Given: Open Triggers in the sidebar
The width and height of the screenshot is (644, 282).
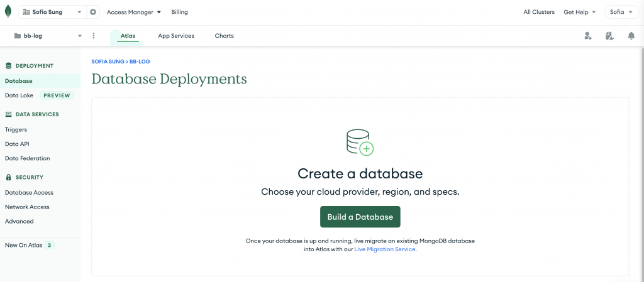Looking at the screenshot, I should (16, 129).
